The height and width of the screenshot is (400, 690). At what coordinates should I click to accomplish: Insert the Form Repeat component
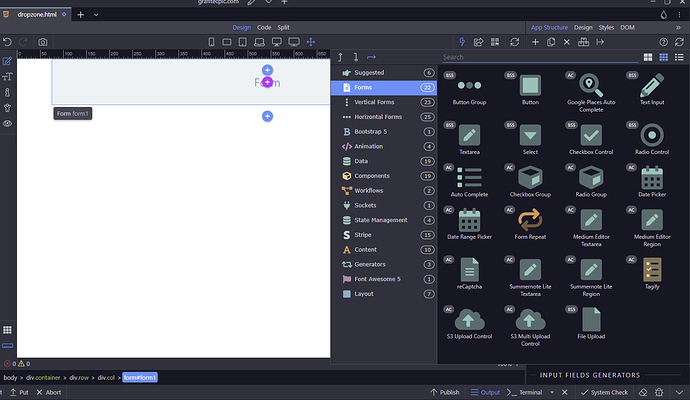[x=530, y=224]
